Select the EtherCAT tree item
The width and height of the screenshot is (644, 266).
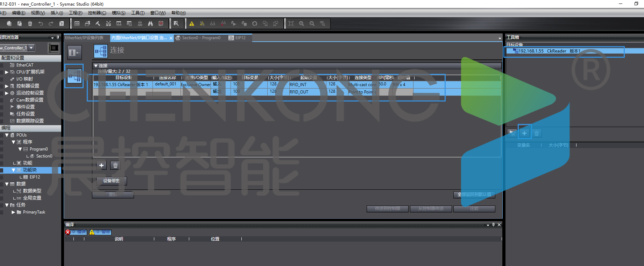coord(25,65)
